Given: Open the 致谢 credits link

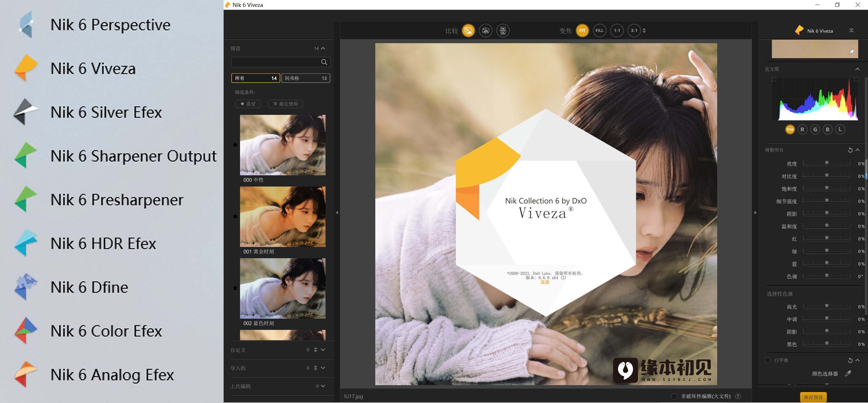Looking at the screenshot, I should 545,282.
